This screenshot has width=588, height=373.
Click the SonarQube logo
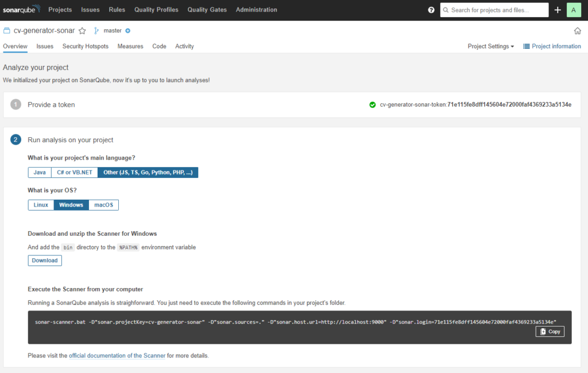[21, 9]
